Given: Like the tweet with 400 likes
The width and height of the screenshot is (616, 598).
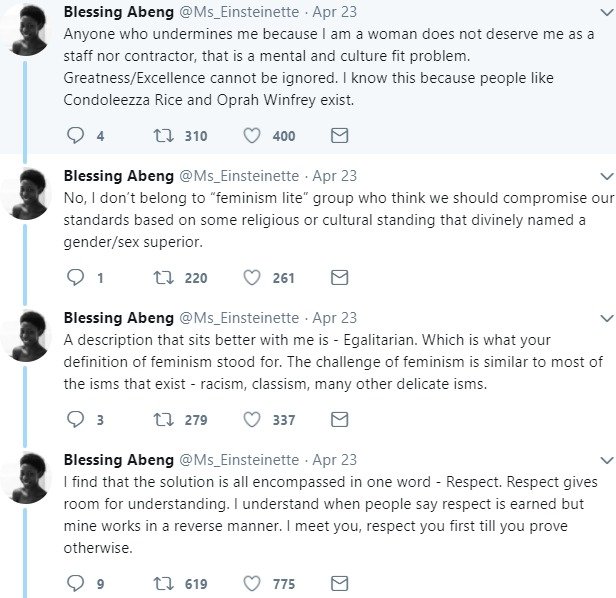Looking at the screenshot, I should 252,135.
